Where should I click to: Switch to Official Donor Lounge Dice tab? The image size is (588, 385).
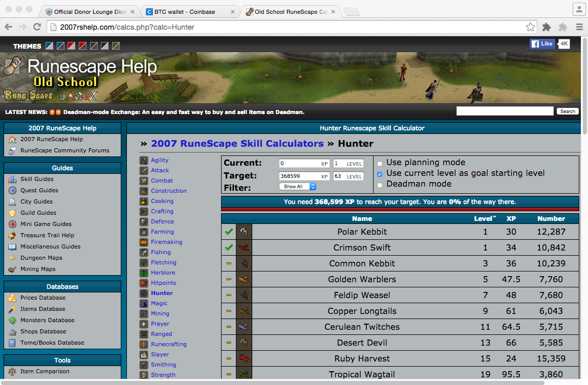pyautogui.click(x=89, y=12)
